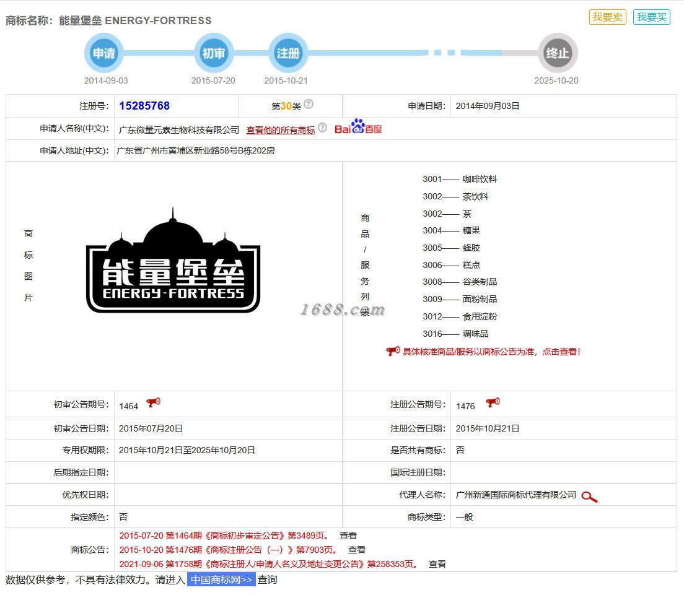684x616 pixels.
Task: Click the 我要卖 sell button
Action: pos(607,17)
